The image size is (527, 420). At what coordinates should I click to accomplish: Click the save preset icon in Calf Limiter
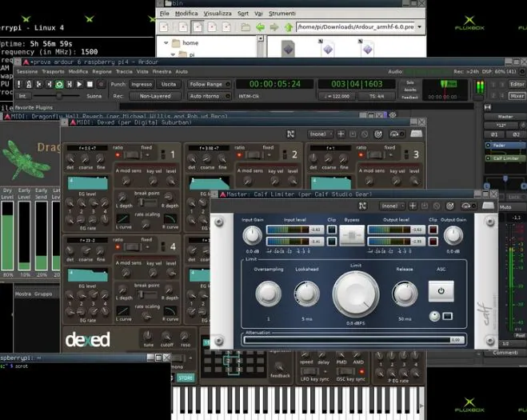tap(425, 206)
